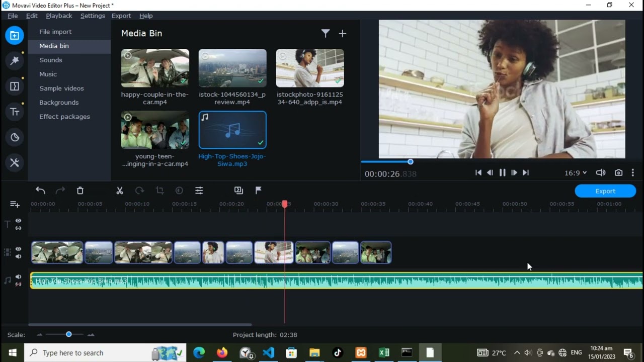Click the Crop icon in timeline toolbar
Screen dimensions: 644x362
tap(159, 191)
